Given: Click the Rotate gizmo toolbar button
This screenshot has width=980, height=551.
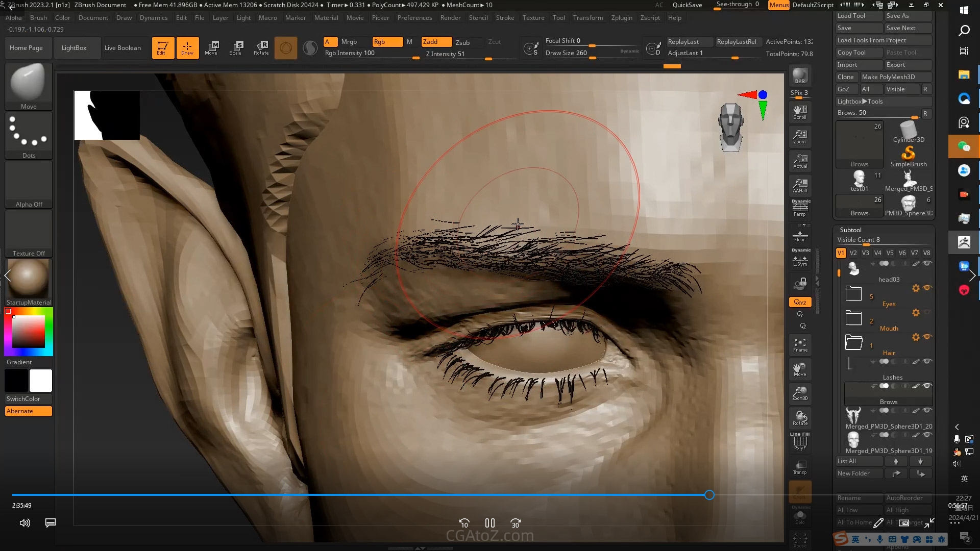Looking at the screenshot, I should [261, 47].
